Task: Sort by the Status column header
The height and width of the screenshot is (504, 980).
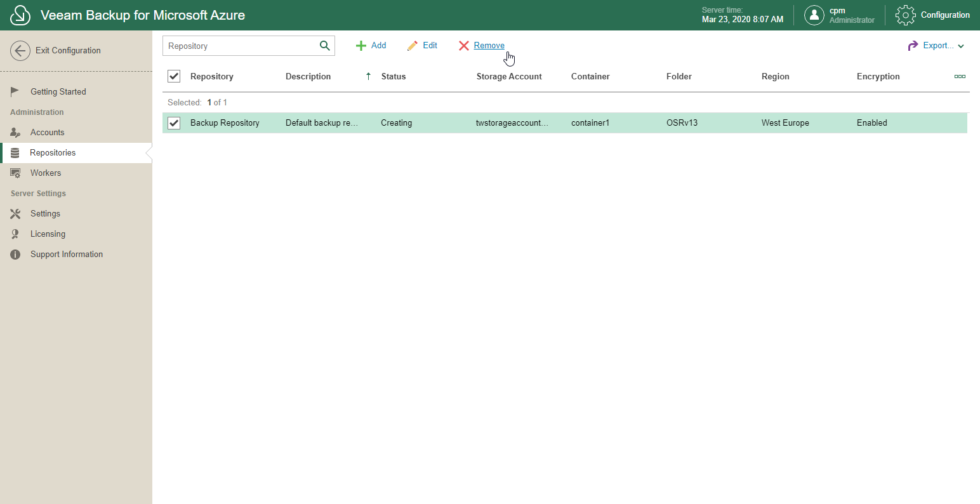Action: click(x=394, y=76)
